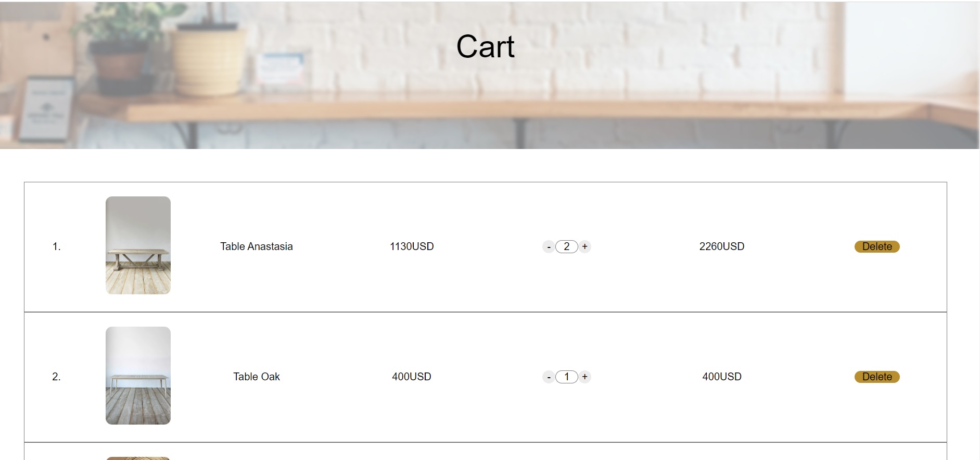Select the 2260USD line total
This screenshot has width=980, height=460.
coord(721,246)
